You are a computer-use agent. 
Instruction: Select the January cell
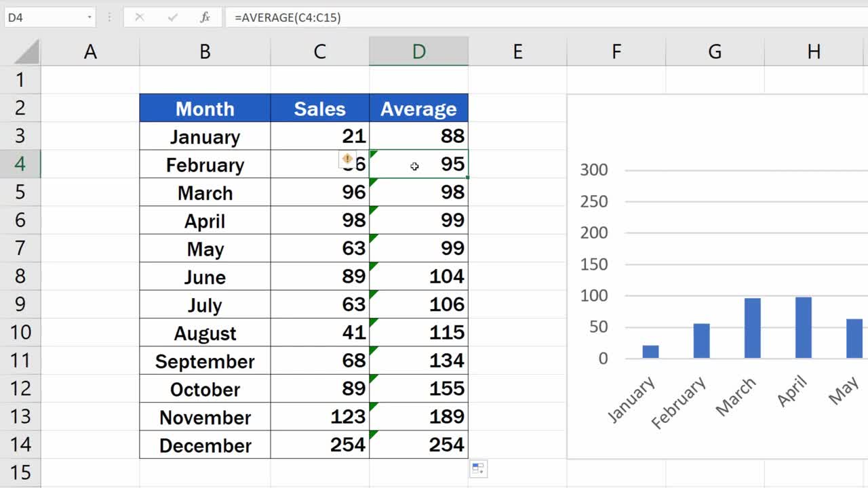pos(205,136)
